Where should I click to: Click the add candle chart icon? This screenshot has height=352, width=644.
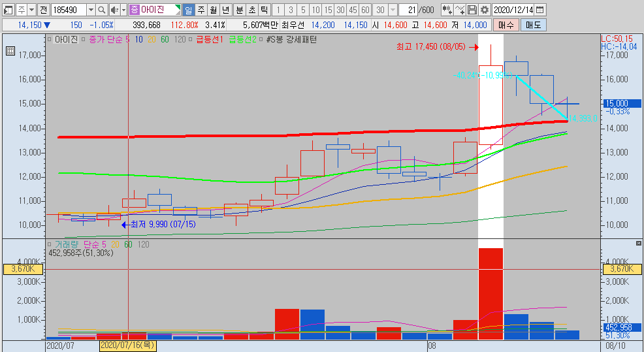[x=447, y=10]
